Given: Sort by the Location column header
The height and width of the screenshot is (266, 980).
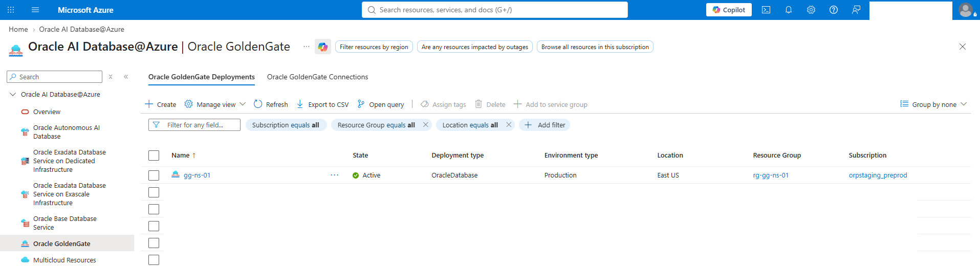Looking at the screenshot, I should pos(670,155).
